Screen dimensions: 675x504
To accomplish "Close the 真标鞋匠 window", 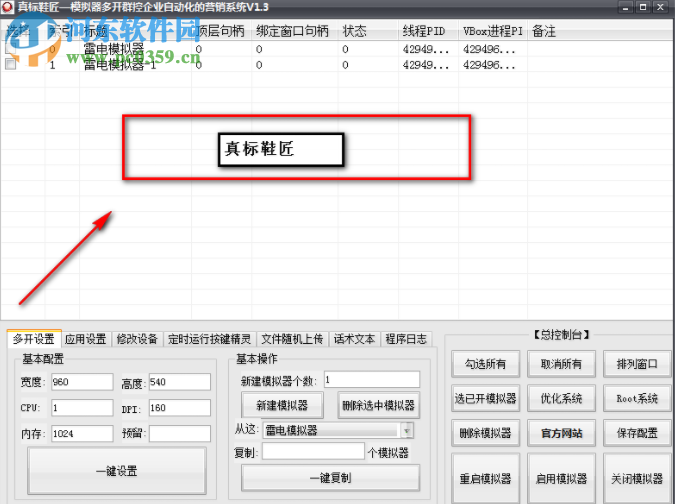I will (660, 7).
